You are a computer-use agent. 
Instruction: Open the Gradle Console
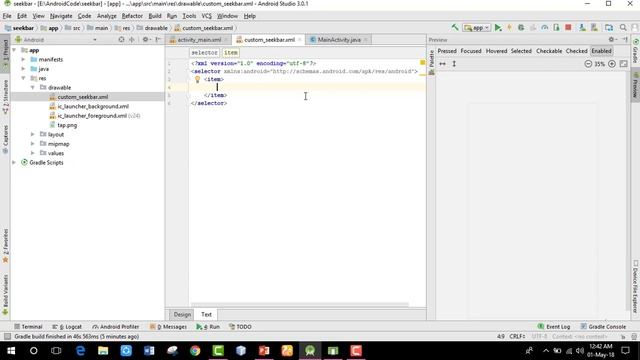point(603,327)
